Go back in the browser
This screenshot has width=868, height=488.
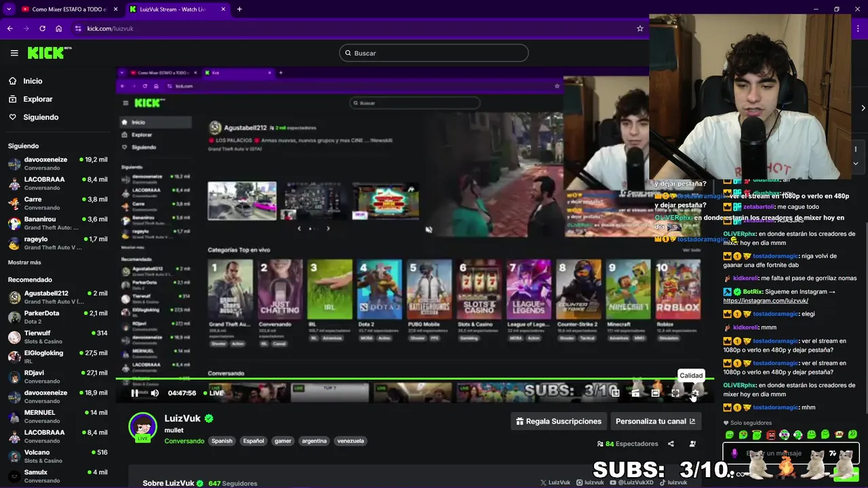(x=9, y=28)
